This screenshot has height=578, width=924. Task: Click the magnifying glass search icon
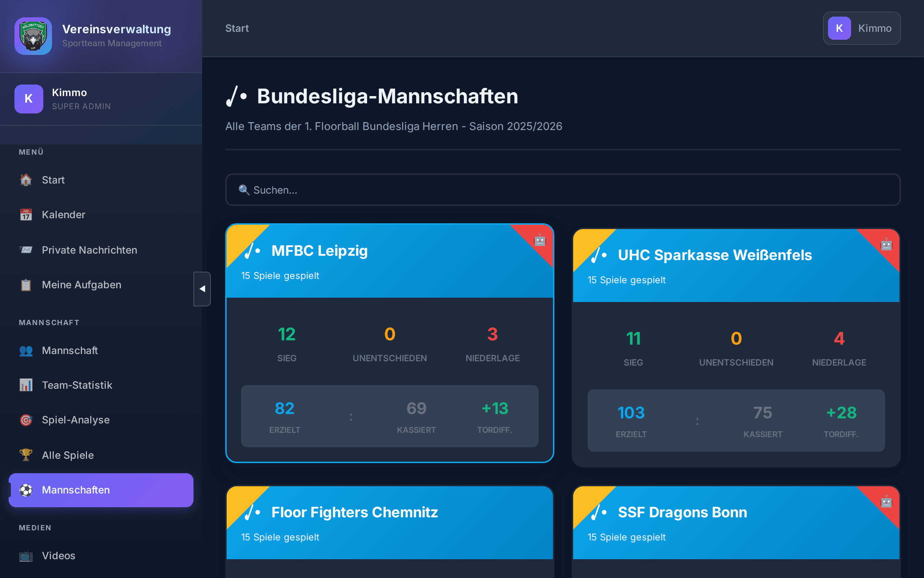244,190
